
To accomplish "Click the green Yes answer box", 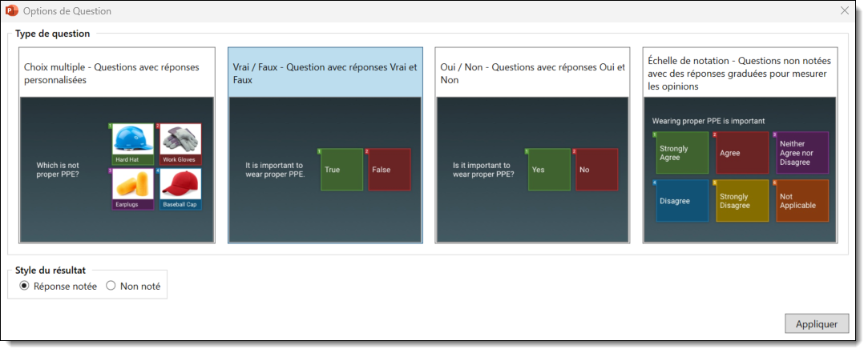I will 549,170.
